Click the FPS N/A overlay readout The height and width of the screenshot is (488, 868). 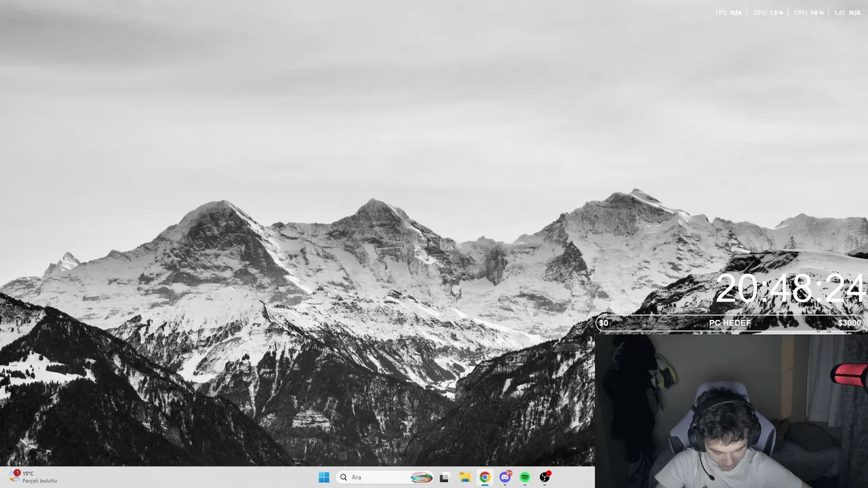[x=728, y=13]
